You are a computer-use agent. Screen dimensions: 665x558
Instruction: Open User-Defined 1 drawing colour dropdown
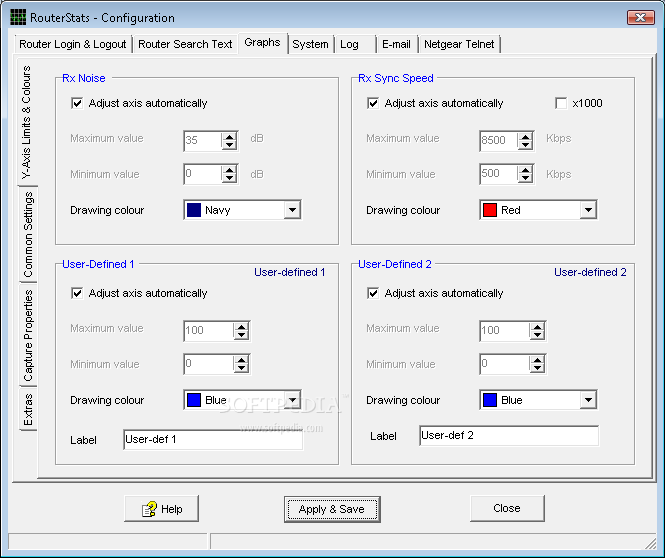pos(292,400)
